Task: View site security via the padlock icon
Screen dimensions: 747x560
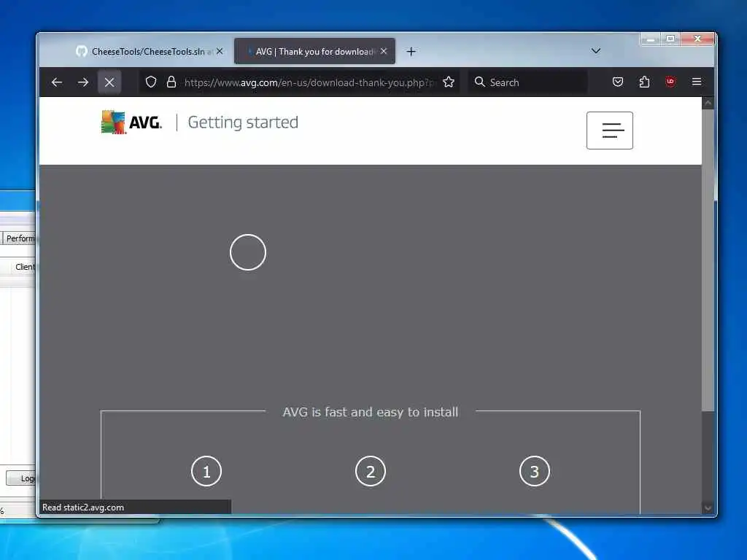Action: click(x=171, y=82)
